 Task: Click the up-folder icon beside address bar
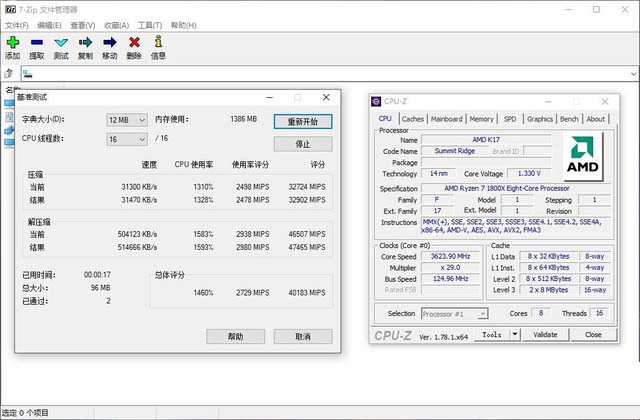pos(9,73)
